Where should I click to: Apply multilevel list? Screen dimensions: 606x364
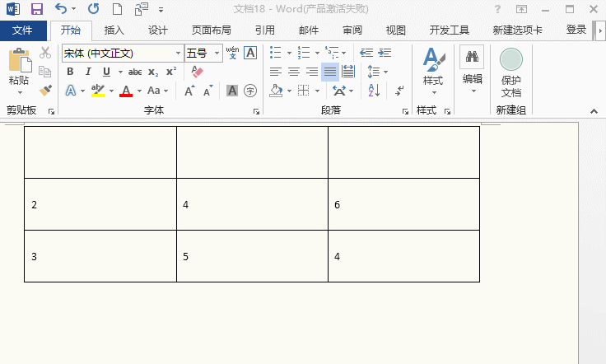pos(332,52)
